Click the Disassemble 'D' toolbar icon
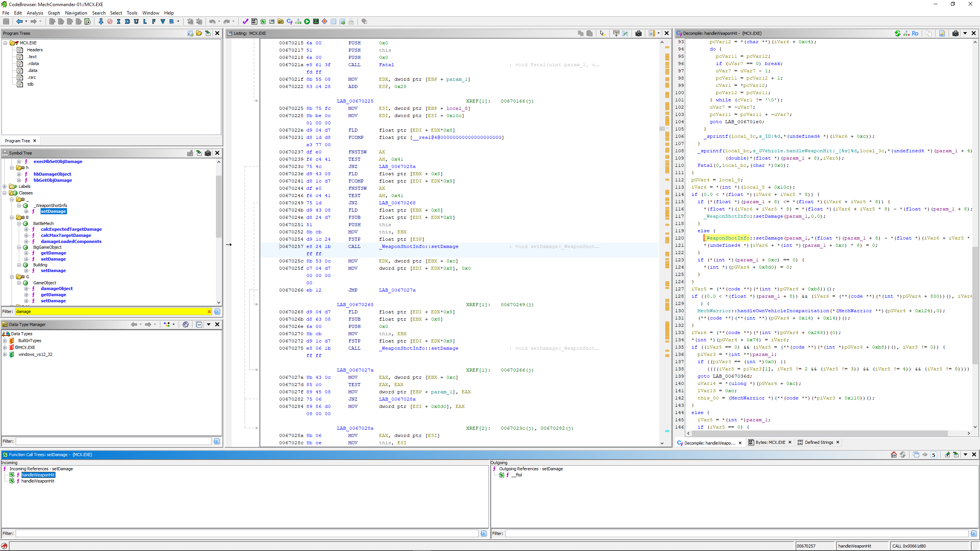 click(127, 21)
